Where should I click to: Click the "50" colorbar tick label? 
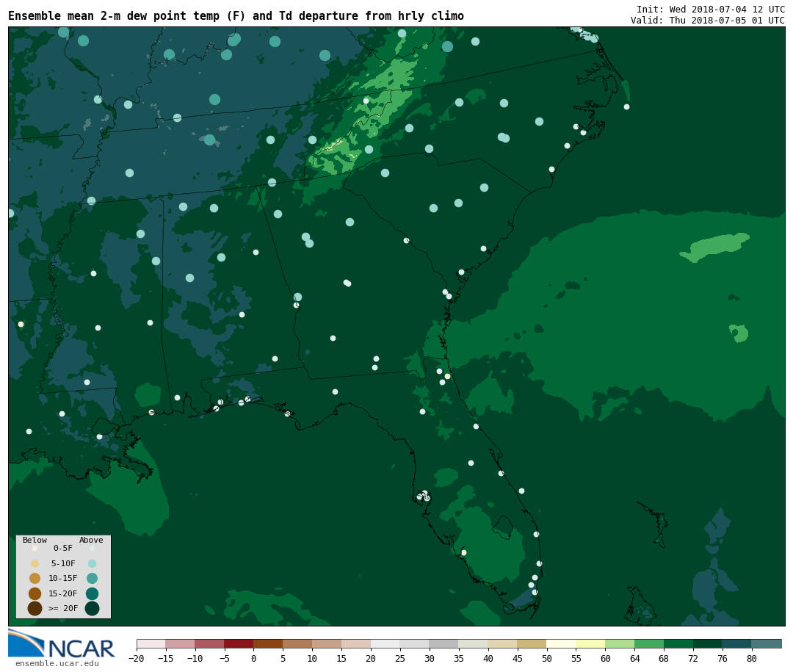click(x=547, y=658)
